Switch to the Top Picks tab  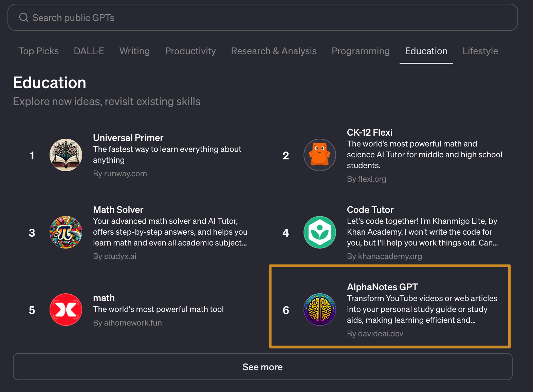pyautogui.click(x=38, y=51)
